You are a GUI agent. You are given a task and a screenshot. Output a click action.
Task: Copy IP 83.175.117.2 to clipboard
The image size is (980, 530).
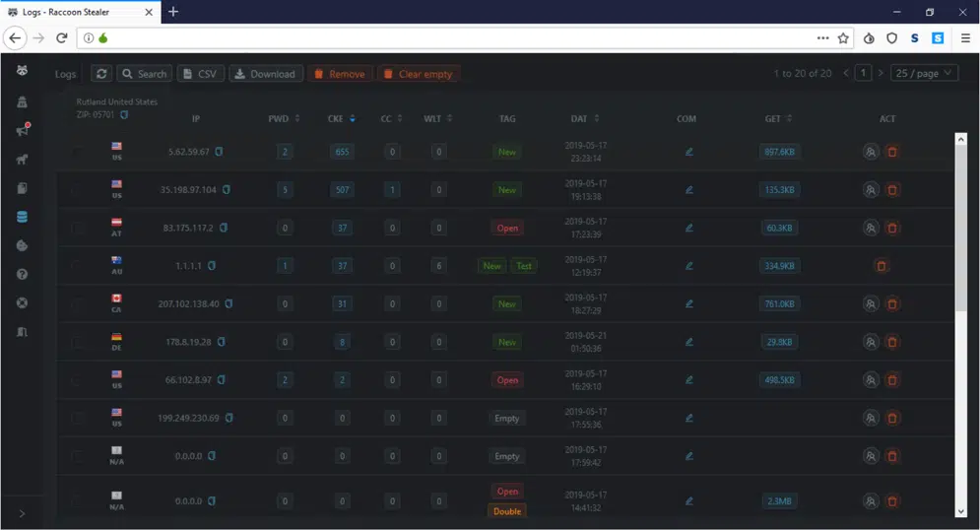click(224, 229)
